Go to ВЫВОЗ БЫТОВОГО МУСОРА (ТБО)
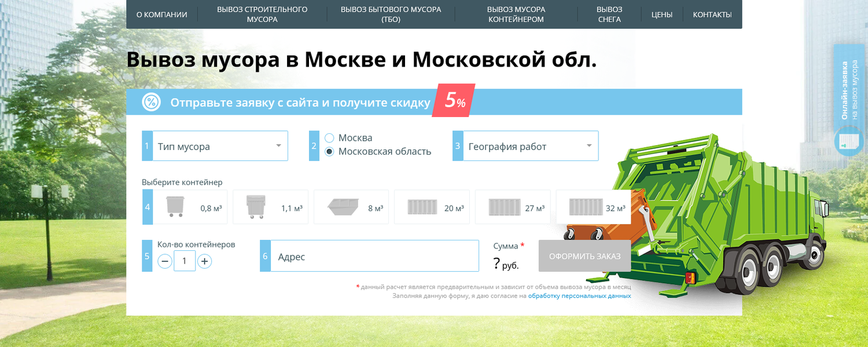868x347 pixels. click(391, 14)
